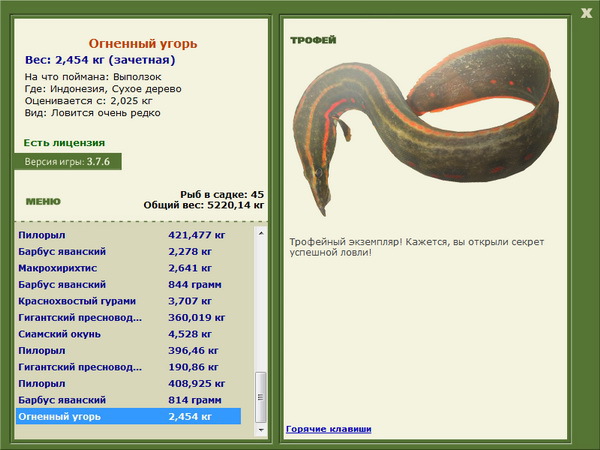600x450 pixels.
Task: Open the МЕНЮ button
Action: point(43,201)
